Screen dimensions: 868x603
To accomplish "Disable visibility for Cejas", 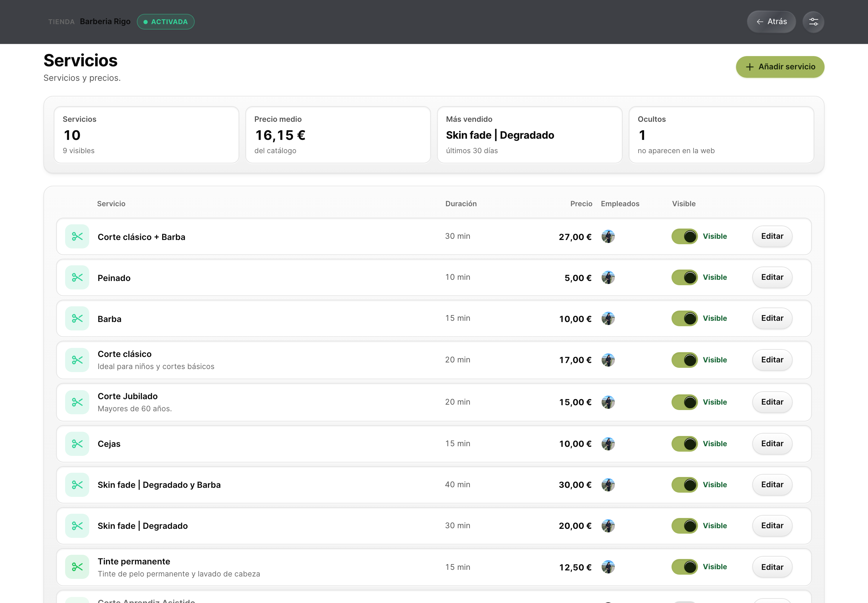I will click(684, 444).
